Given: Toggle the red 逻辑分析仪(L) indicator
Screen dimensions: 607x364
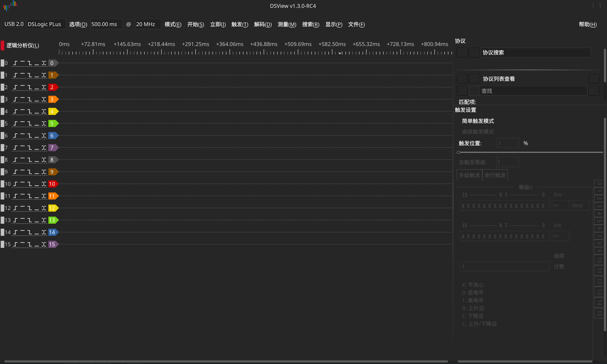Looking at the screenshot, I should pos(2,45).
